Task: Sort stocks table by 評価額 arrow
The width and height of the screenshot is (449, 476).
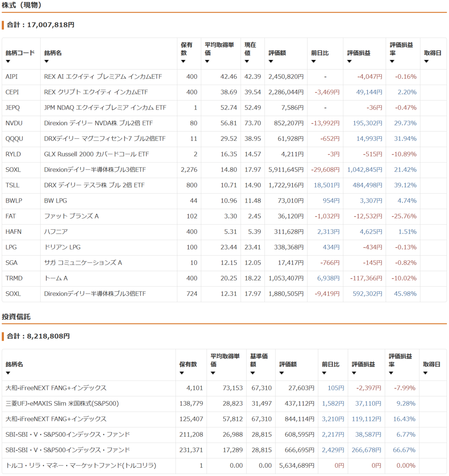Action: (271, 61)
